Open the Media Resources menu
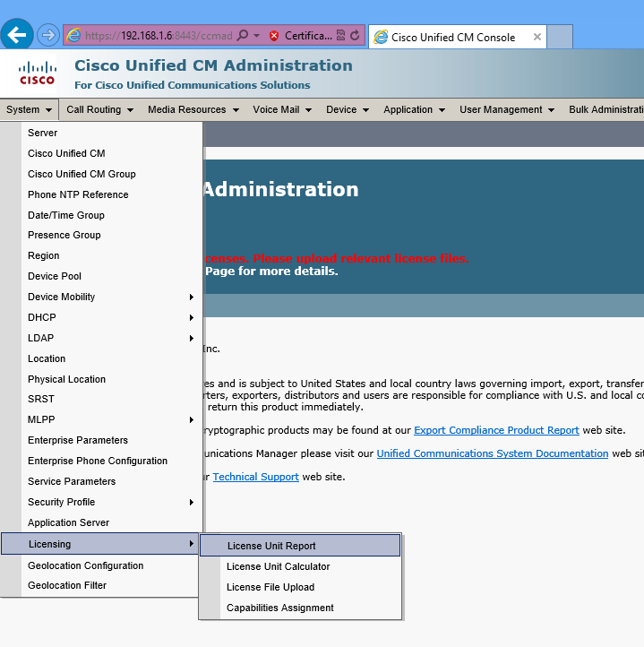This screenshot has height=647, width=644. click(x=193, y=109)
